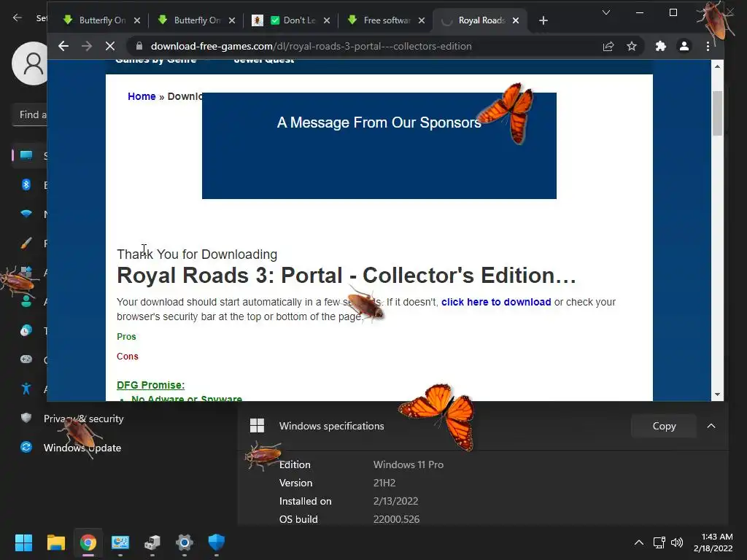The height and width of the screenshot is (560, 747).
Task: Click the Settings back arrow
Action: tap(18, 18)
